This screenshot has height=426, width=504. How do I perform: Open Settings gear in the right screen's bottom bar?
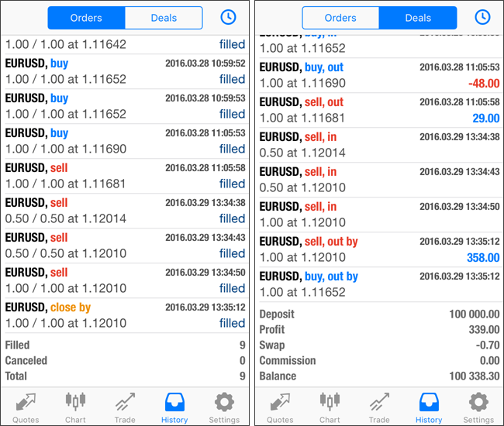point(478,407)
